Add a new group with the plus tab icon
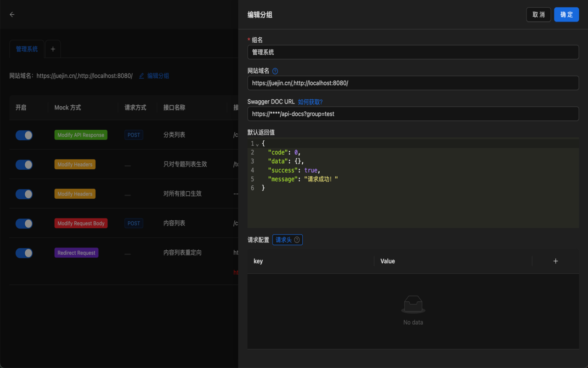The image size is (588, 368). click(52, 49)
